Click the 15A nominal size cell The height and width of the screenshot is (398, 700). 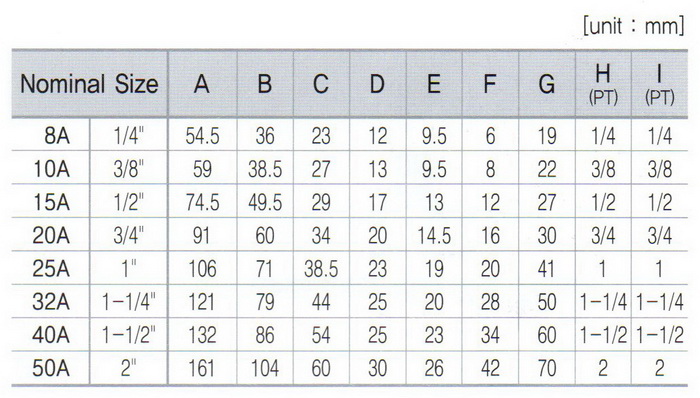pos(52,202)
